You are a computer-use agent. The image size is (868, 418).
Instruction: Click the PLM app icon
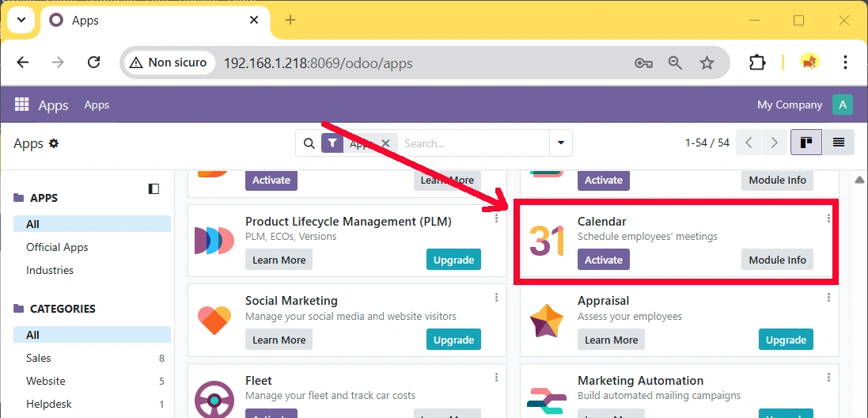(x=214, y=241)
